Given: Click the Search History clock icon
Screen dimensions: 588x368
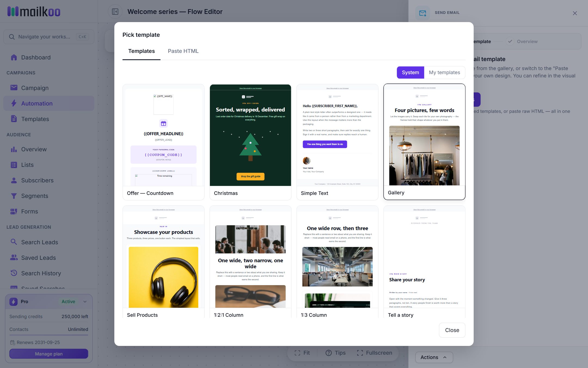Looking at the screenshot, I should coord(14,273).
